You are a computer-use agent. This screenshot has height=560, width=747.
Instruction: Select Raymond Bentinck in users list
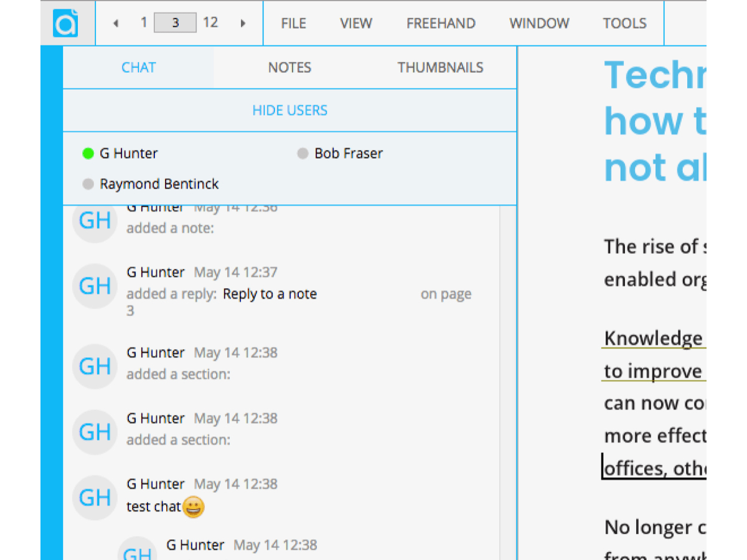[x=159, y=184]
